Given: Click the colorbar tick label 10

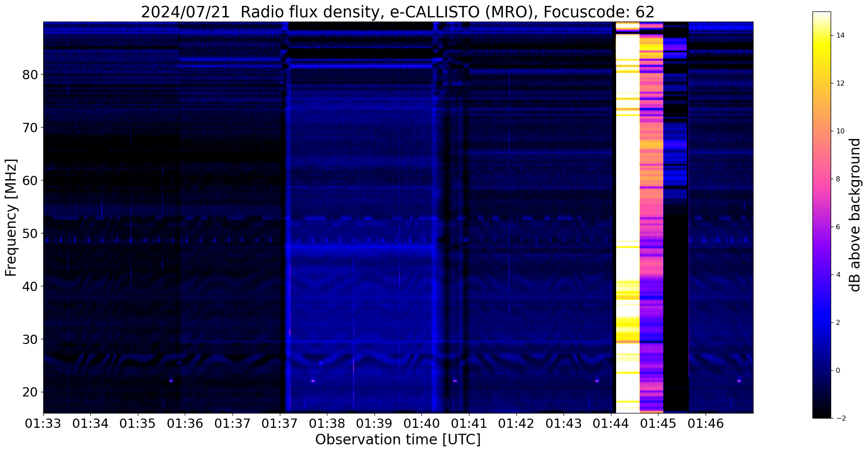Looking at the screenshot, I should coord(840,131).
